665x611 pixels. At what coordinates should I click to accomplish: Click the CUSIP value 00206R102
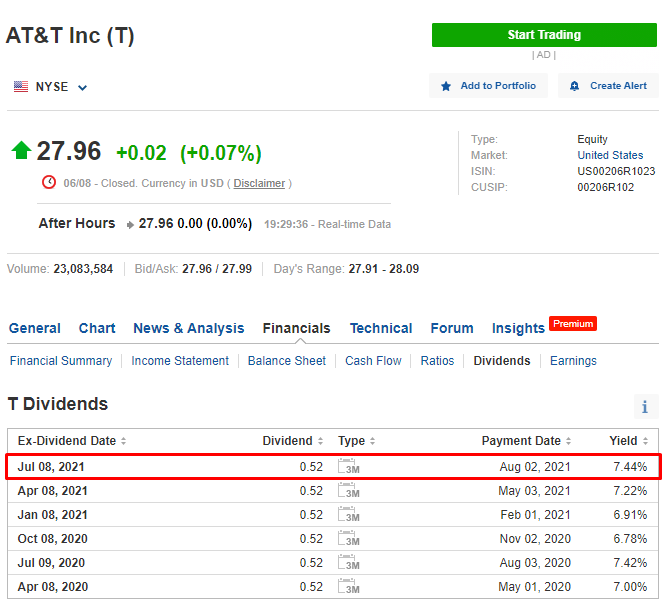pos(605,187)
